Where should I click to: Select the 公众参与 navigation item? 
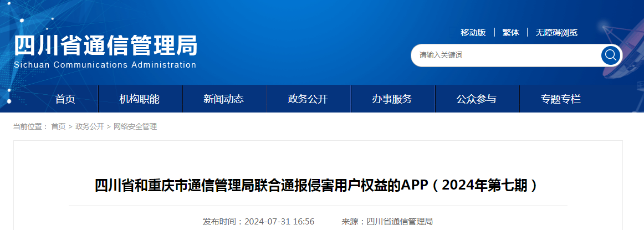476,99
